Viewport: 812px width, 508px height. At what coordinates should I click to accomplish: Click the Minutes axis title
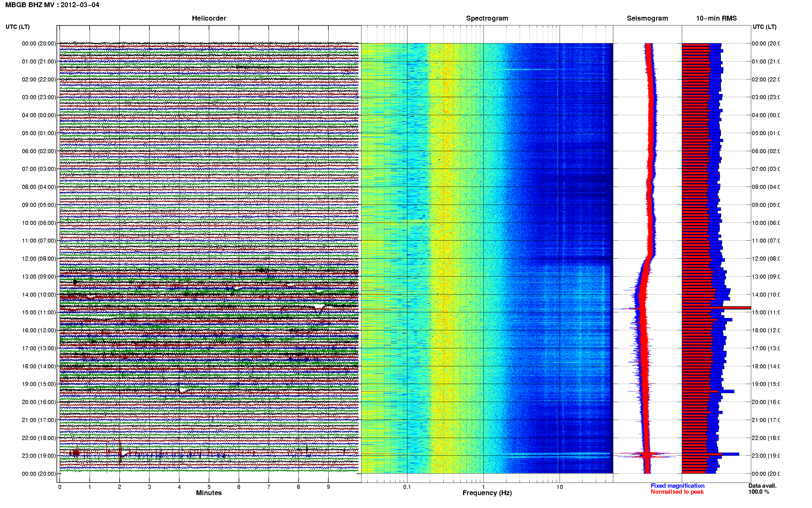pyautogui.click(x=209, y=493)
